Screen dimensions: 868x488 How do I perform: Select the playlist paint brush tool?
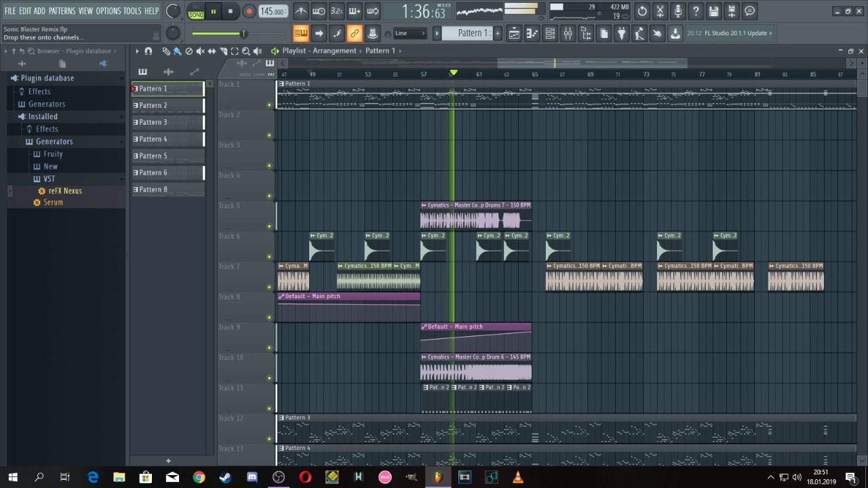[177, 52]
